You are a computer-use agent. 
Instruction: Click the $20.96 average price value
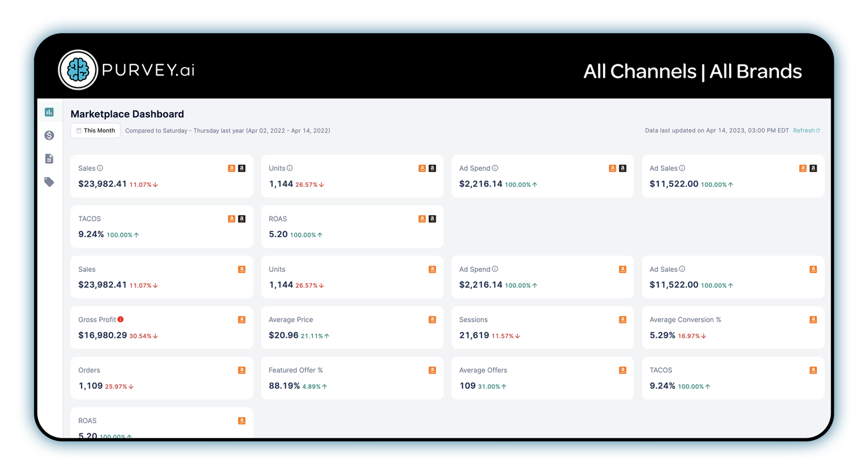coord(284,335)
